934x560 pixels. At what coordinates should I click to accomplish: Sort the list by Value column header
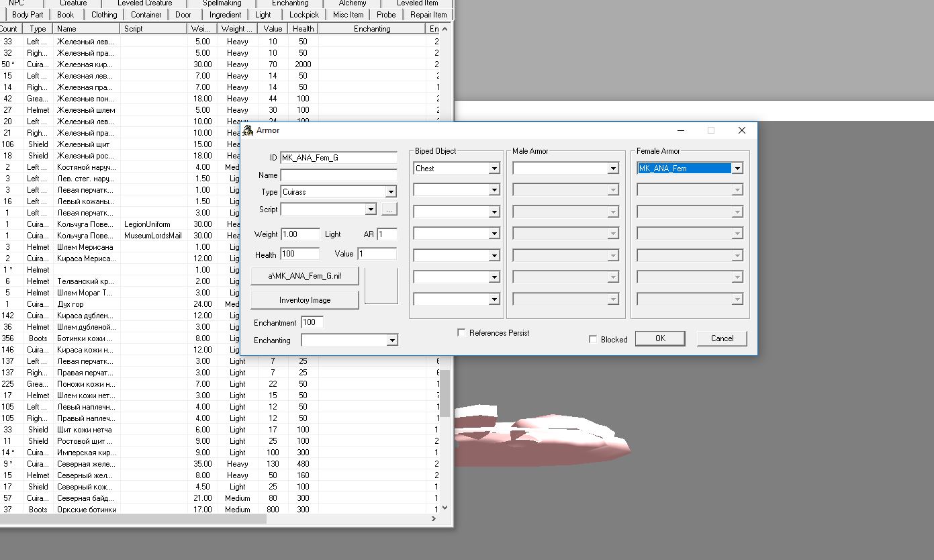(273, 29)
